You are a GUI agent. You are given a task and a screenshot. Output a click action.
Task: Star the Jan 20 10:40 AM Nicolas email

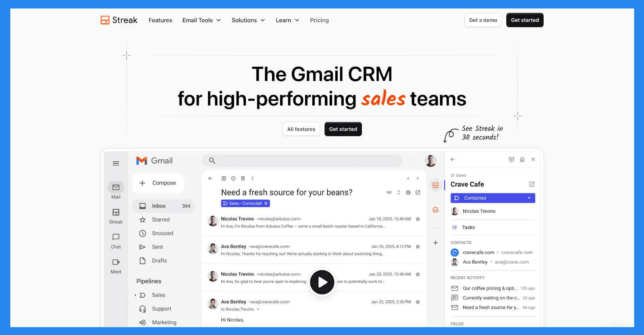[418, 274]
